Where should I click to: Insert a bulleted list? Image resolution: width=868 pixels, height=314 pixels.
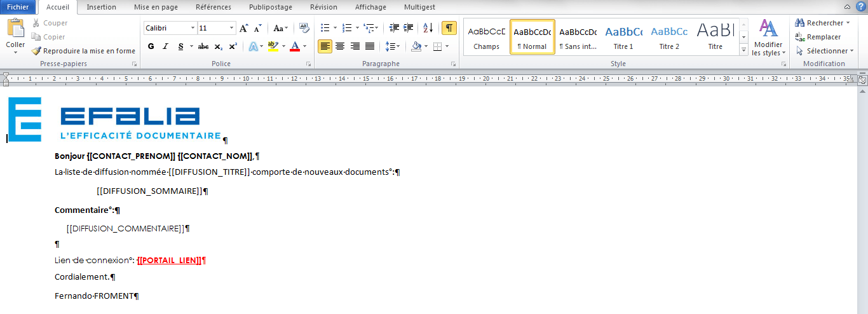[325, 28]
